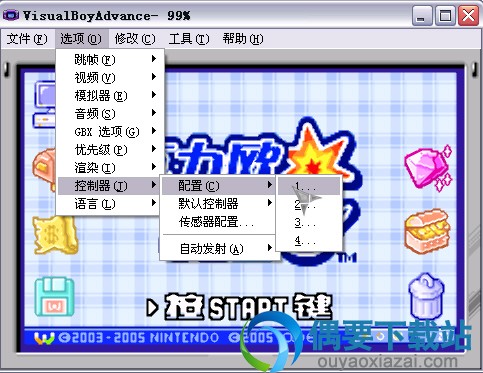Click the computer icon in game screen
Viewport: 483px width, 373px height.
44,104
